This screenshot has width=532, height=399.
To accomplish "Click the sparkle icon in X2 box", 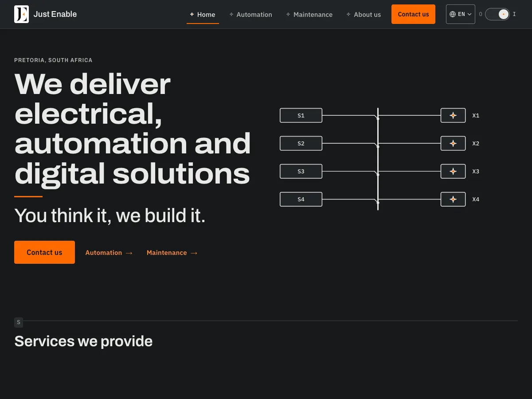I will 453,143.
